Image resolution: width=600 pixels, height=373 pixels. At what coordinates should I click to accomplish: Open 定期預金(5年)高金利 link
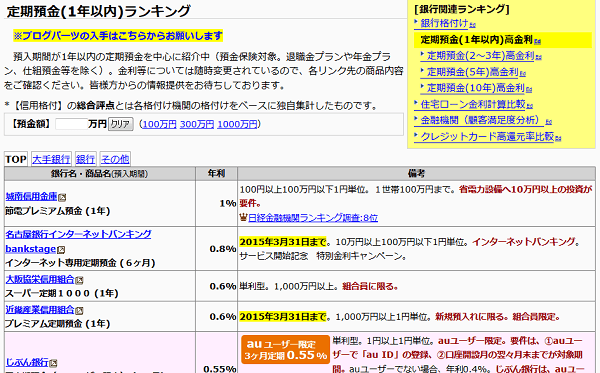tap(472, 72)
